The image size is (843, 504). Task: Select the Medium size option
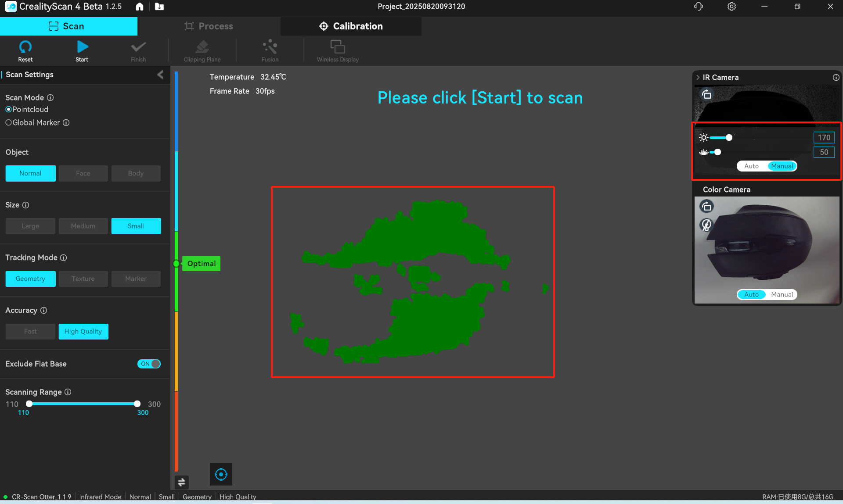click(x=83, y=226)
